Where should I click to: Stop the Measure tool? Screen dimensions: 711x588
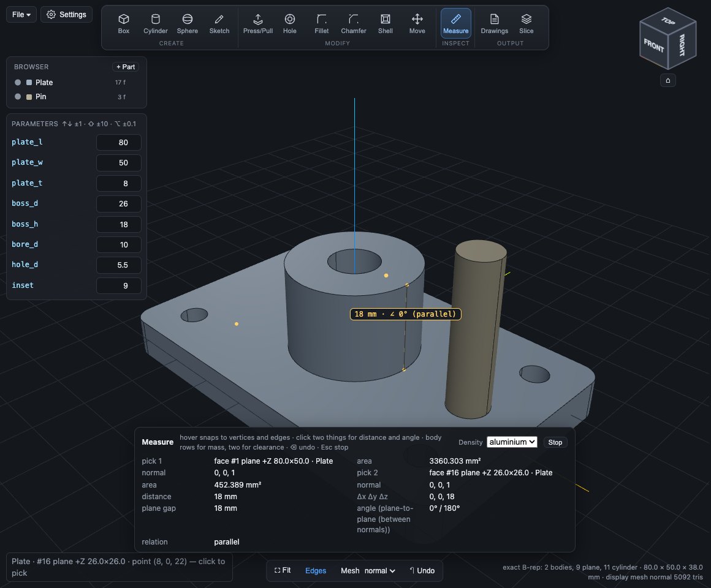coord(555,442)
